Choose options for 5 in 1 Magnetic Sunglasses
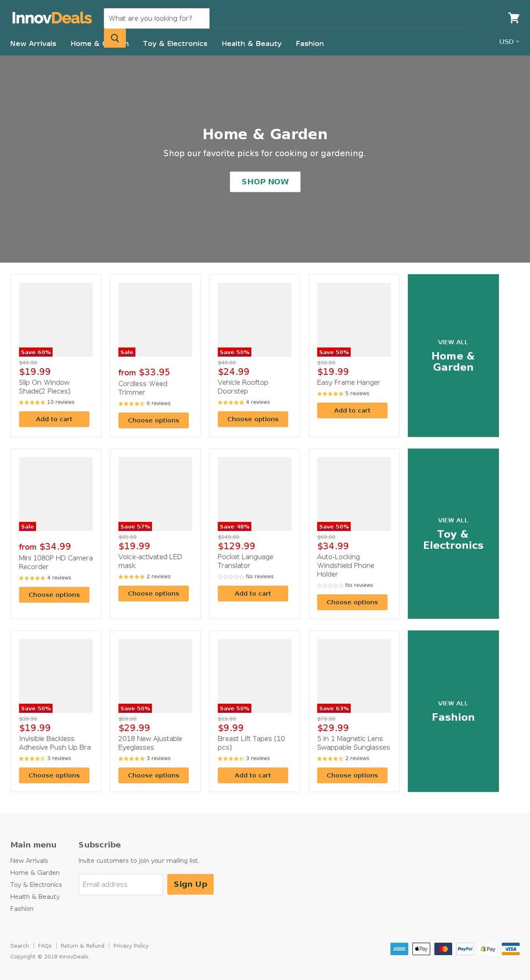This screenshot has height=980, width=530. [352, 775]
